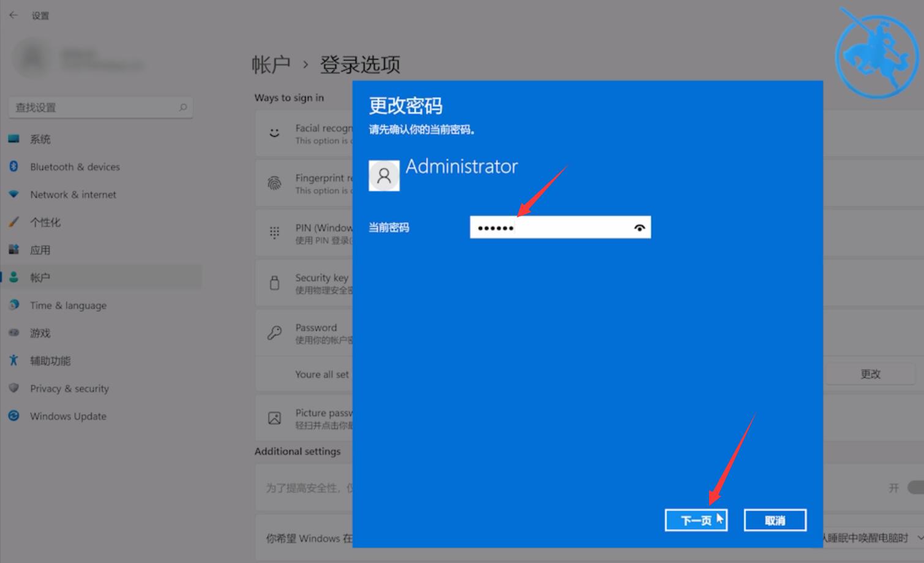
Task: Click the 更改 button in Password section
Action: (x=870, y=374)
